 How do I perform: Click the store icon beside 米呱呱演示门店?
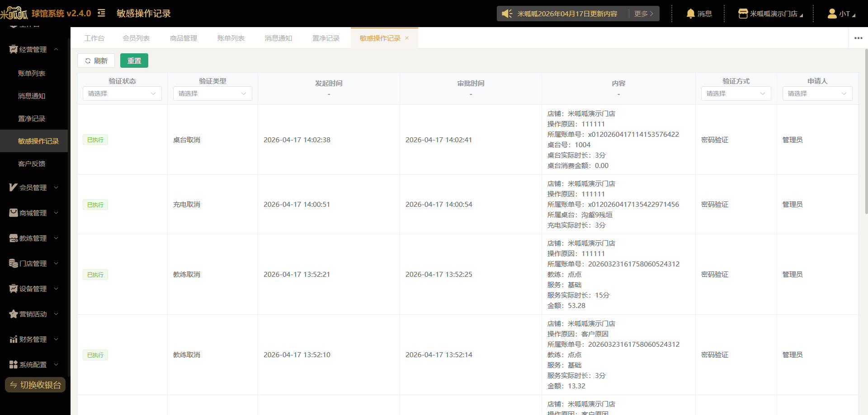(743, 14)
